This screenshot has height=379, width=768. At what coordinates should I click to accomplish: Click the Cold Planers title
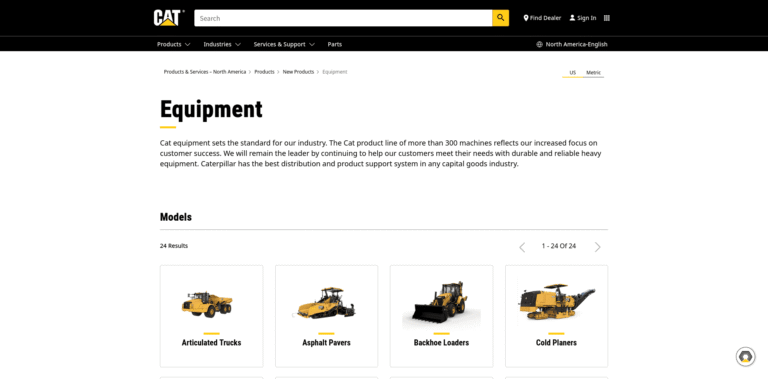(x=556, y=343)
